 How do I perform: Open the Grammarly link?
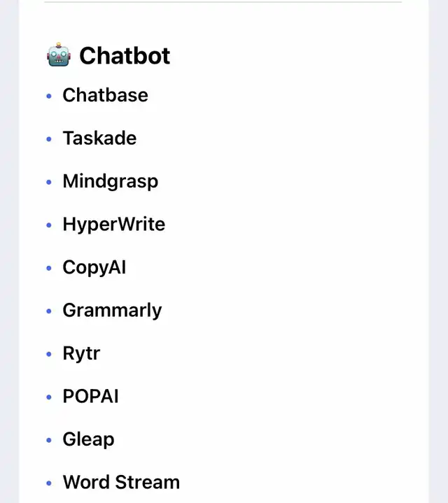point(112,310)
